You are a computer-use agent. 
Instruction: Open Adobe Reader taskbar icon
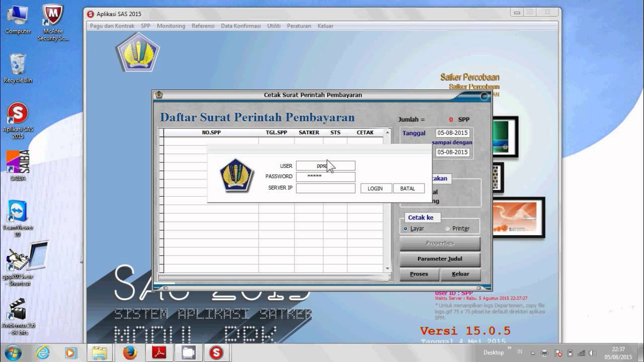click(x=159, y=352)
